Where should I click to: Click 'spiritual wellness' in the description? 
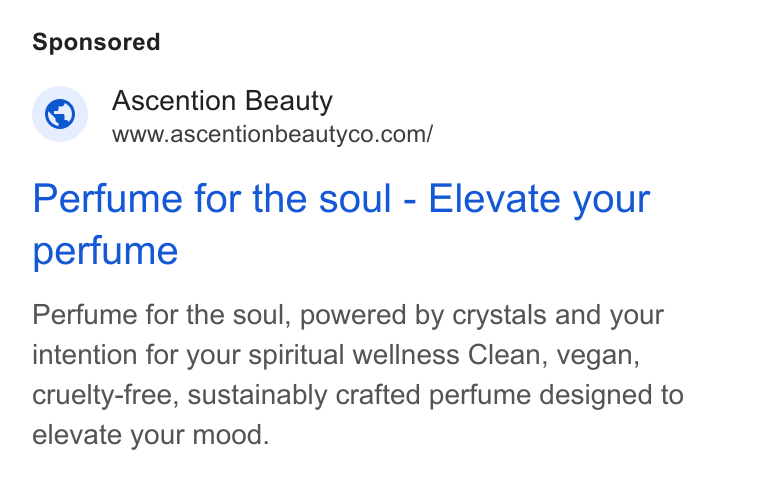click(353, 355)
